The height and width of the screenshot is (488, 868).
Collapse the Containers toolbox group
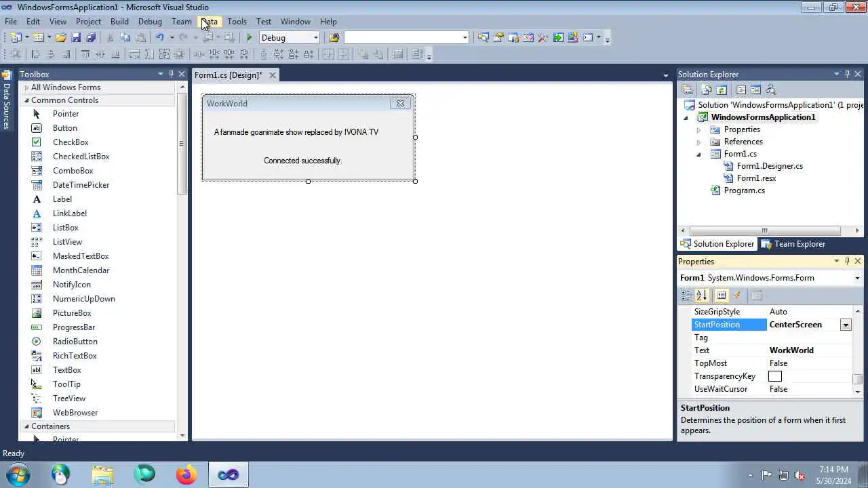pyautogui.click(x=27, y=426)
